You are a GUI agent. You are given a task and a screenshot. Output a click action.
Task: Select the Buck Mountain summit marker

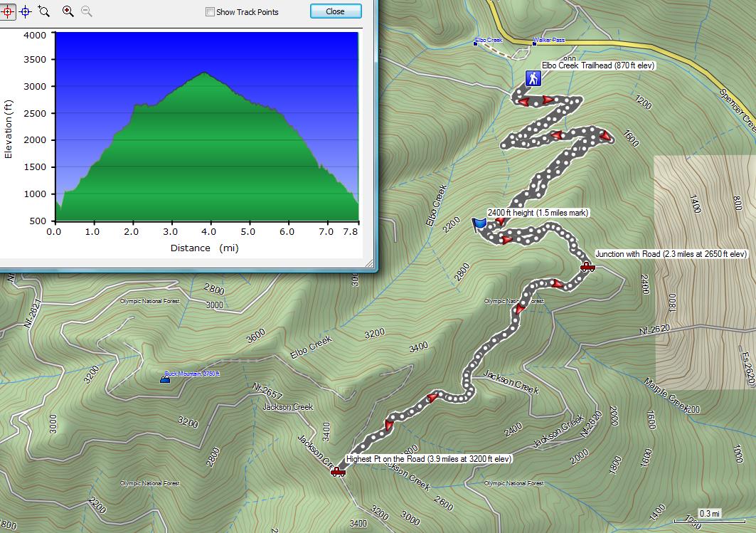[x=165, y=379]
